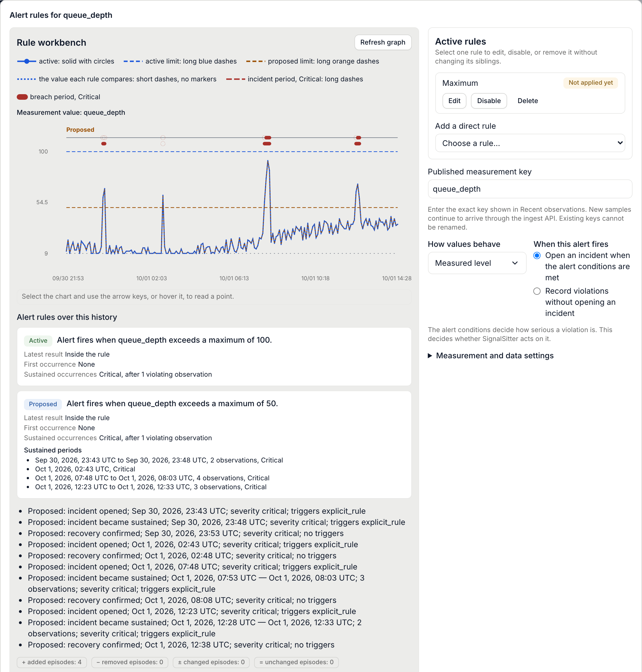Click the recovery confirmed 12:38 UTC event
This screenshot has height=672, width=642.
[181, 645]
